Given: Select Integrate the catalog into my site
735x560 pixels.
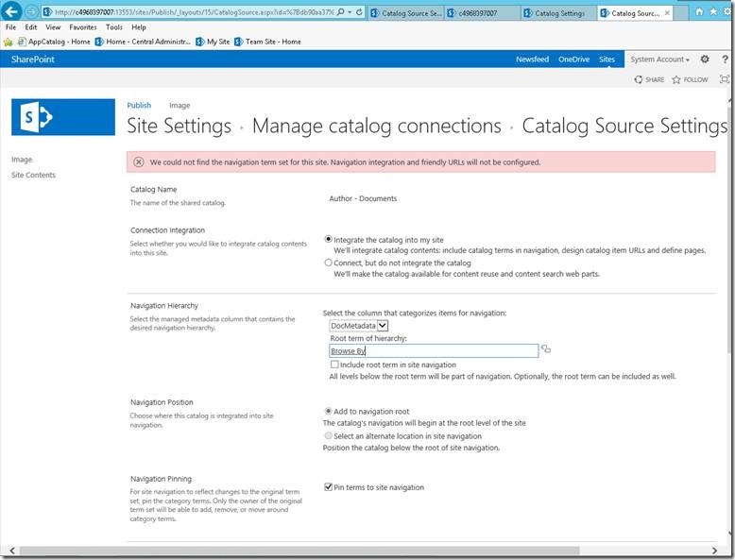Looking at the screenshot, I should point(329,239).
